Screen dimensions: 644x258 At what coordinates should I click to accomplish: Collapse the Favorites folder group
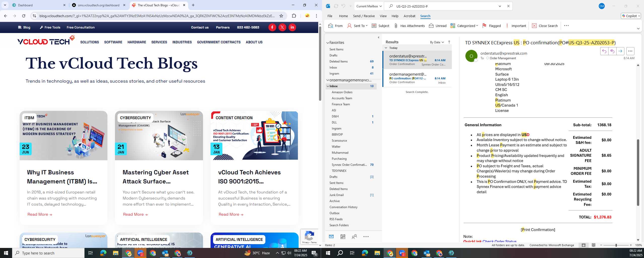(x=328, y=43)
